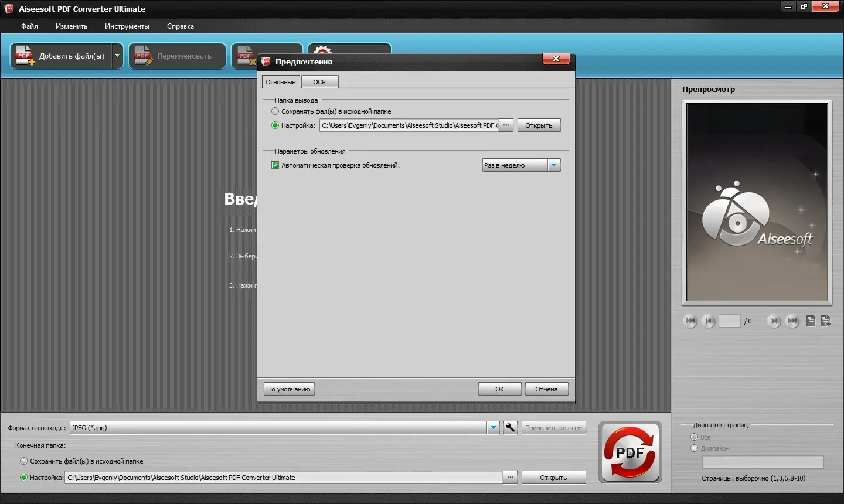The image size is (844, 504).
Task: Click the page number field in preview
Action: 730,321
